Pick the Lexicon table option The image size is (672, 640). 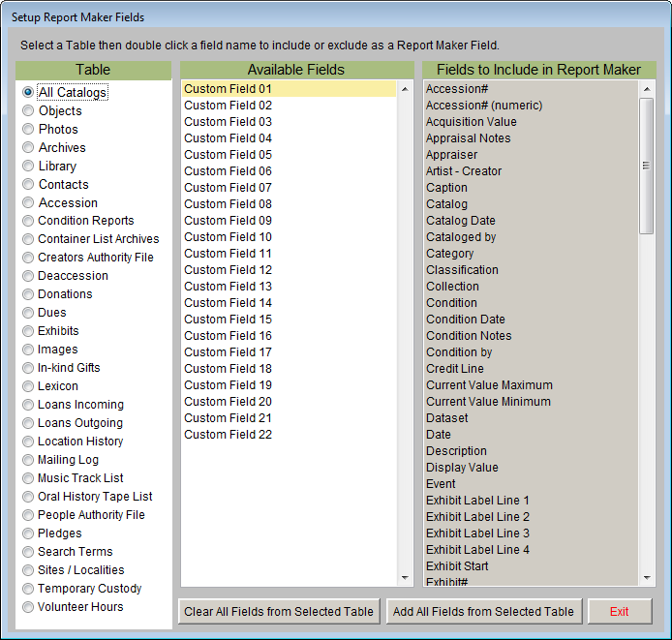click(x=28, y=386)
